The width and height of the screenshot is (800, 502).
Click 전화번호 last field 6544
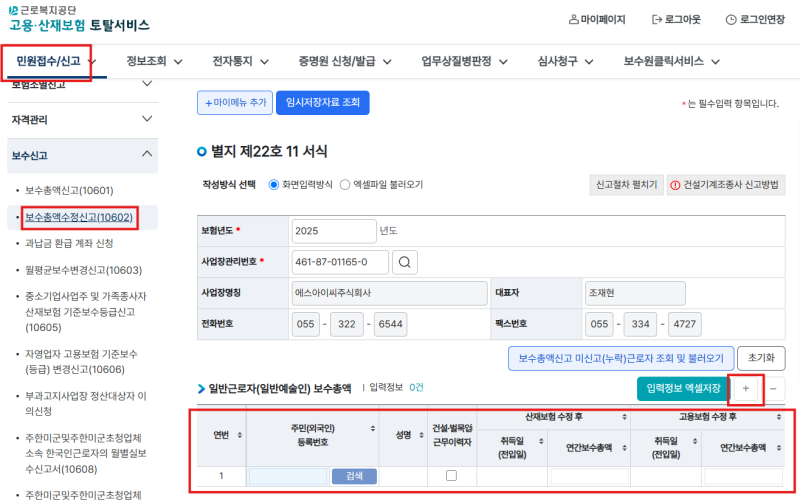pos(391,324)
